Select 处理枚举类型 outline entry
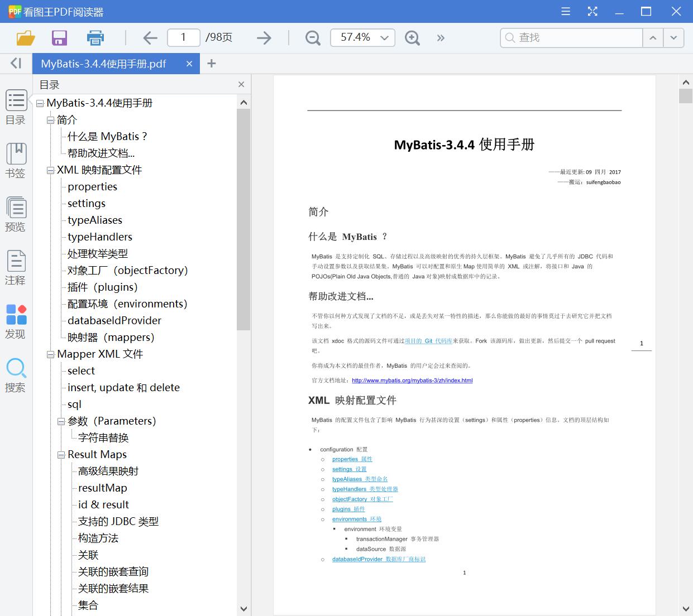This screenshot has height=616, width=693. [x=98, y=254]
